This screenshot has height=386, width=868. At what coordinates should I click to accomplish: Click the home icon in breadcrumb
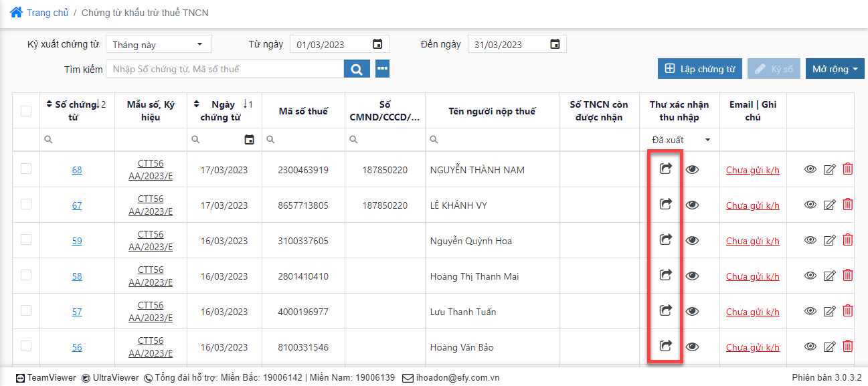coord(16,12)
